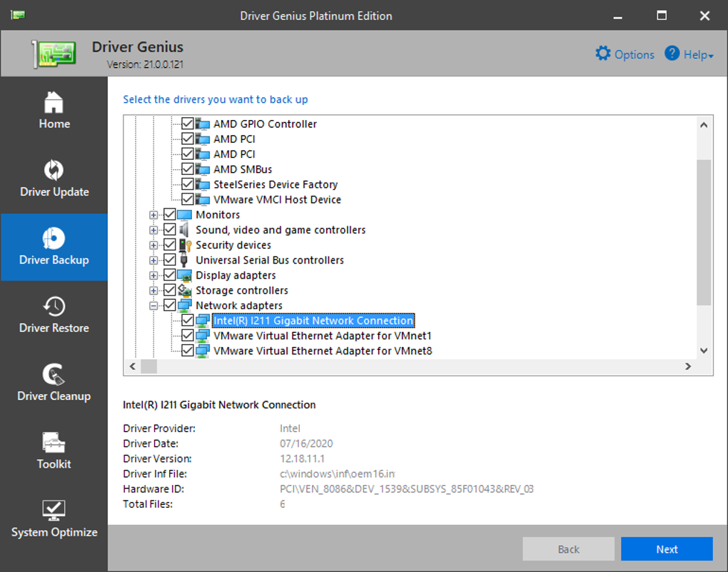Click the horizontal scrollbar right arrow
728x572 pixels.
(x=688, y=366)
